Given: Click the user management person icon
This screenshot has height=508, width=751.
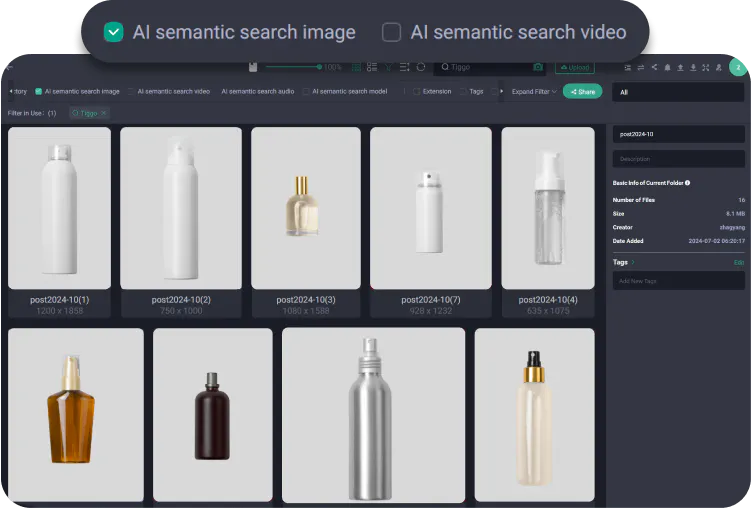Looking at the screenshot, I should (718, 68).
